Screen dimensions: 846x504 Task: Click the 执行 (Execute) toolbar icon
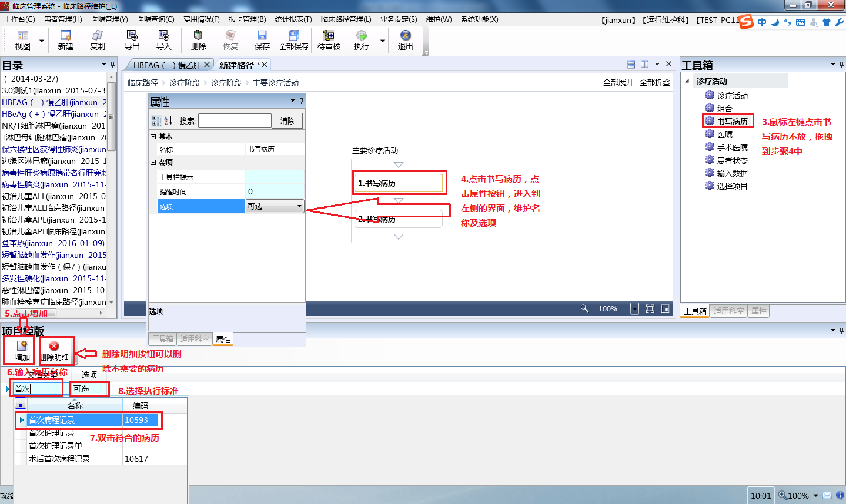point(362,41)
